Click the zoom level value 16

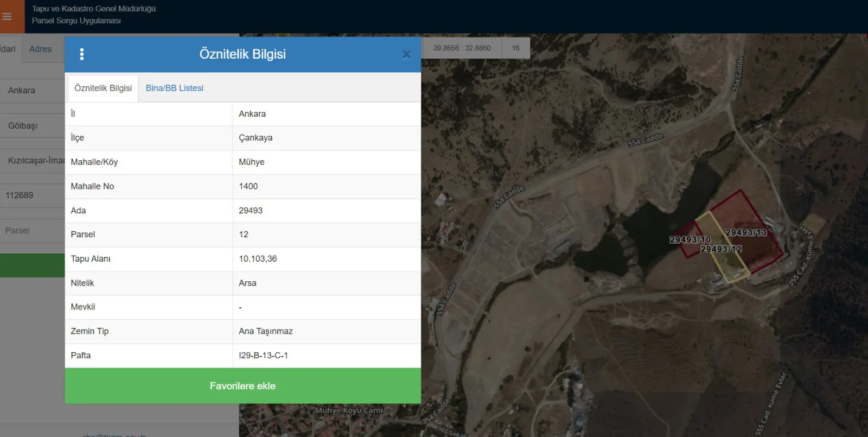[x=516, y=48]
